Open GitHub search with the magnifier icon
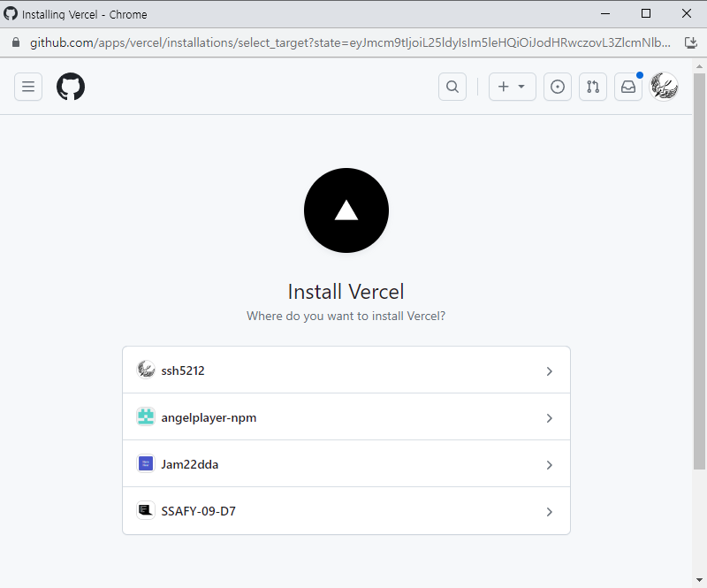Viewport: 707px width, 588px height. point(452,86)
